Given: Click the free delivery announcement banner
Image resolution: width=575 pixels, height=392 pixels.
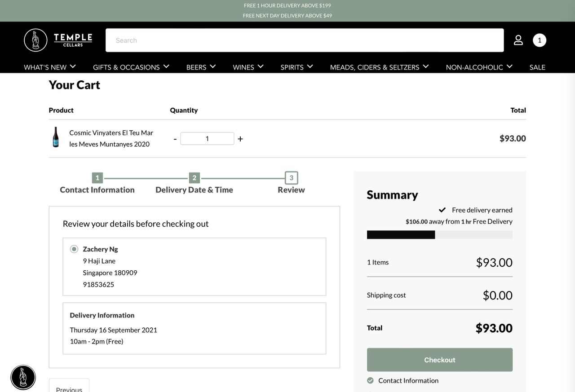Looking at the screenshot, I should click(x=287, y=11).
